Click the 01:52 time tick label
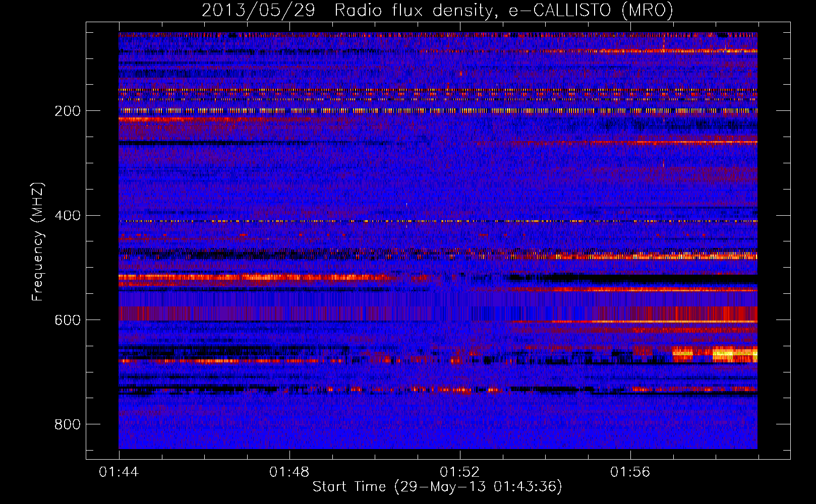 click(460, 472)
